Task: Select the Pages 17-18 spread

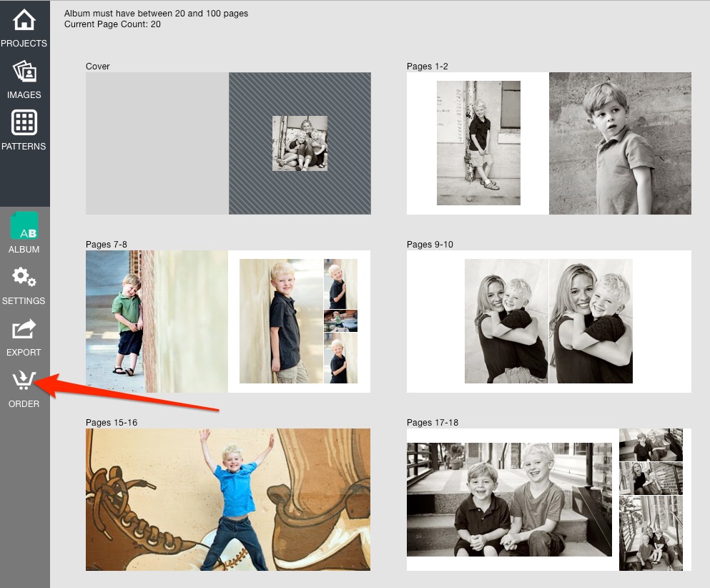Action: 549,499
